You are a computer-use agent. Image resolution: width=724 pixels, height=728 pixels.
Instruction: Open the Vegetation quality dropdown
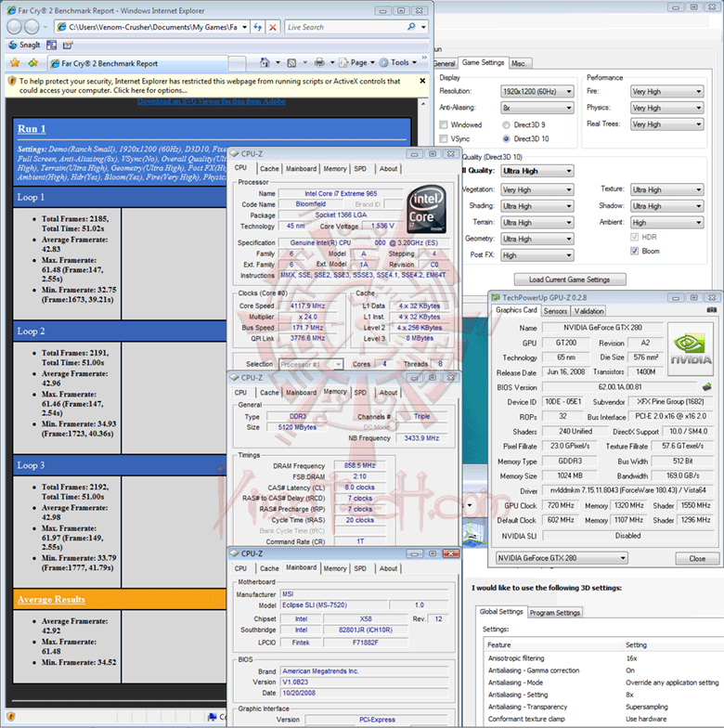pyautogui.click(x=537, y=189)
